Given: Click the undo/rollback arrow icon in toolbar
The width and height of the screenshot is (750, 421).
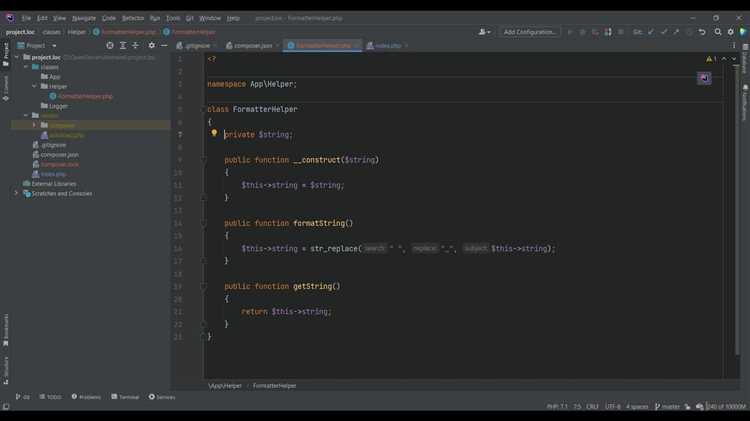Looking at the screenshot, I should click(x=702, y=32).
